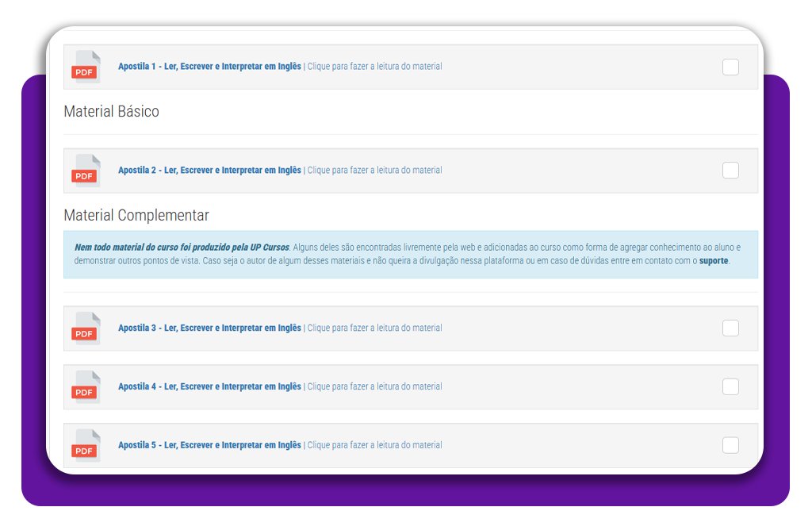Toggle the checkbox in the Apostila 4 row

click(x=730, y=387)
